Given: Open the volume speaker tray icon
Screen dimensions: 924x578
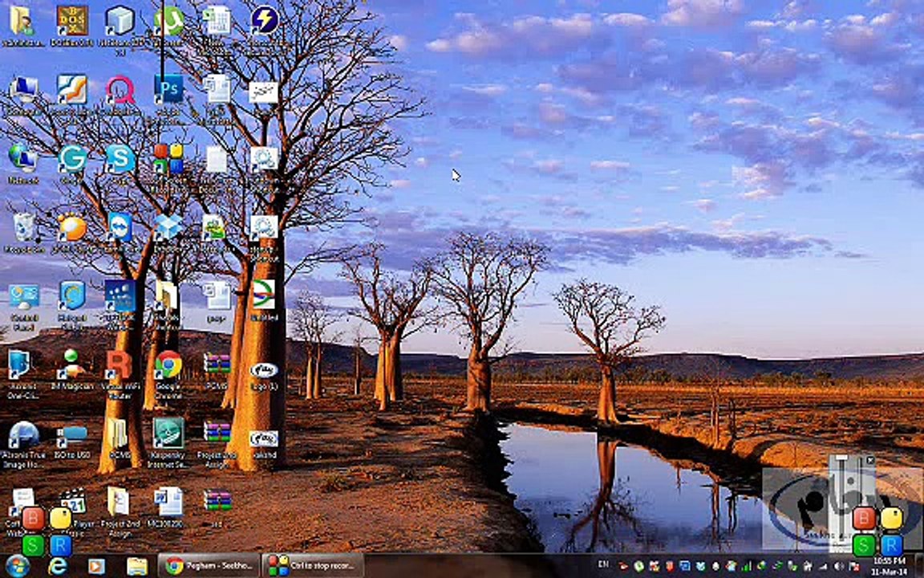Looking at the screenshot, I should point(838,567).
